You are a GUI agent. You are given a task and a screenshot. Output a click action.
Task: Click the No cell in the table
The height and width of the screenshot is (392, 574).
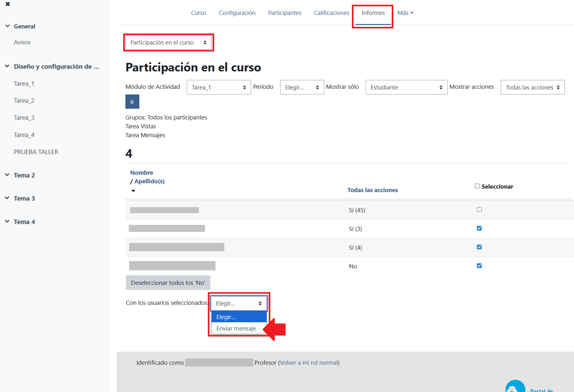click(x=353, y=266)
